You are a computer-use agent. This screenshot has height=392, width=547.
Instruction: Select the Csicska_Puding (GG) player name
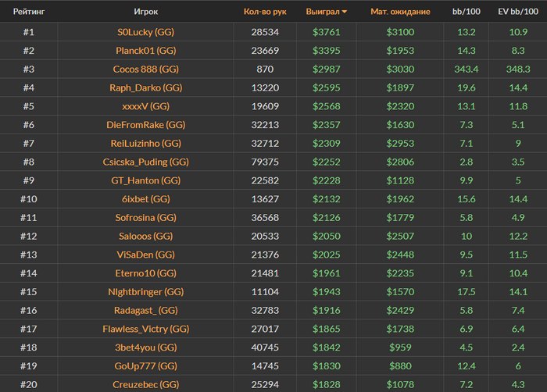point(145,162)
